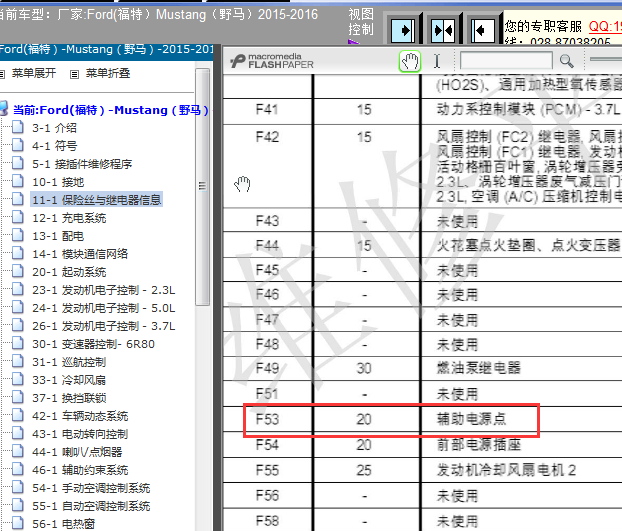Viewport: 622px width, 531px height.
Task: Click fuse cell F53 in table
Action: point(267,419)
